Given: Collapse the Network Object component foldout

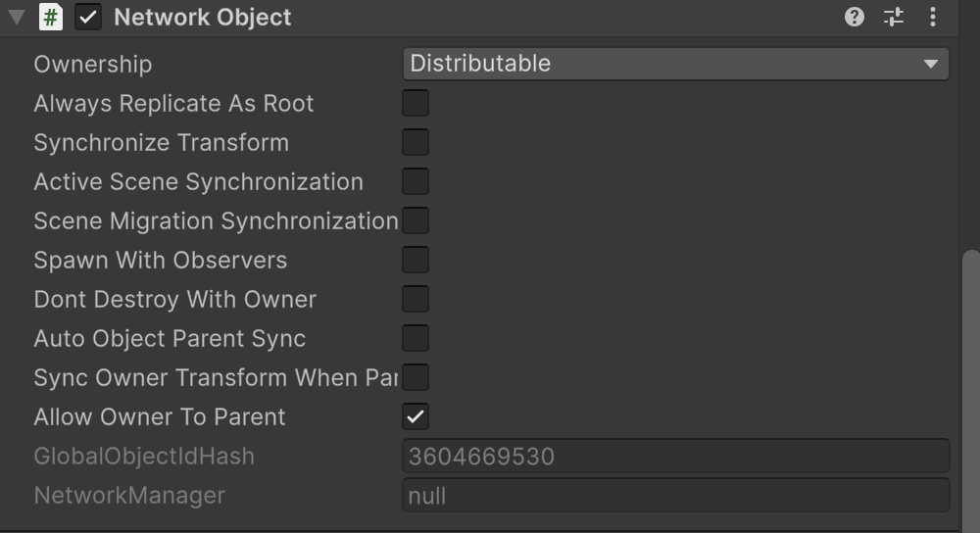Looking at the screenshot, I should point(17,17).
